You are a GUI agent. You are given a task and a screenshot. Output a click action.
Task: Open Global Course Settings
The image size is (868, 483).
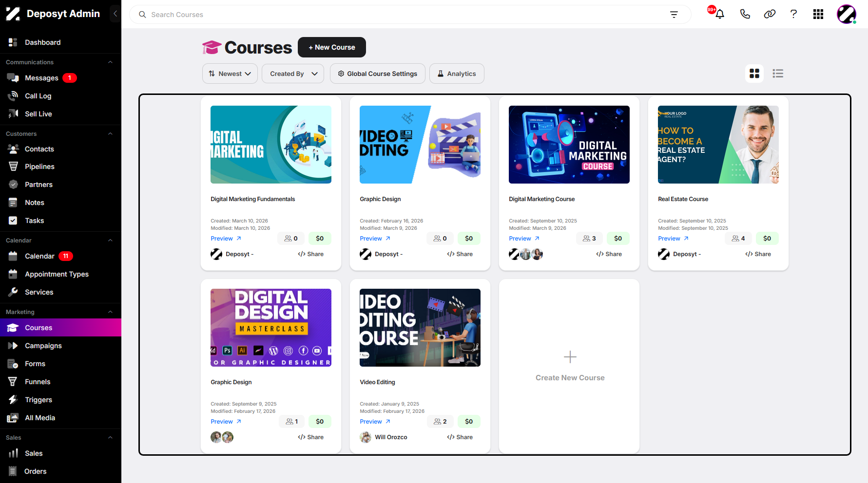coord(378,74)
